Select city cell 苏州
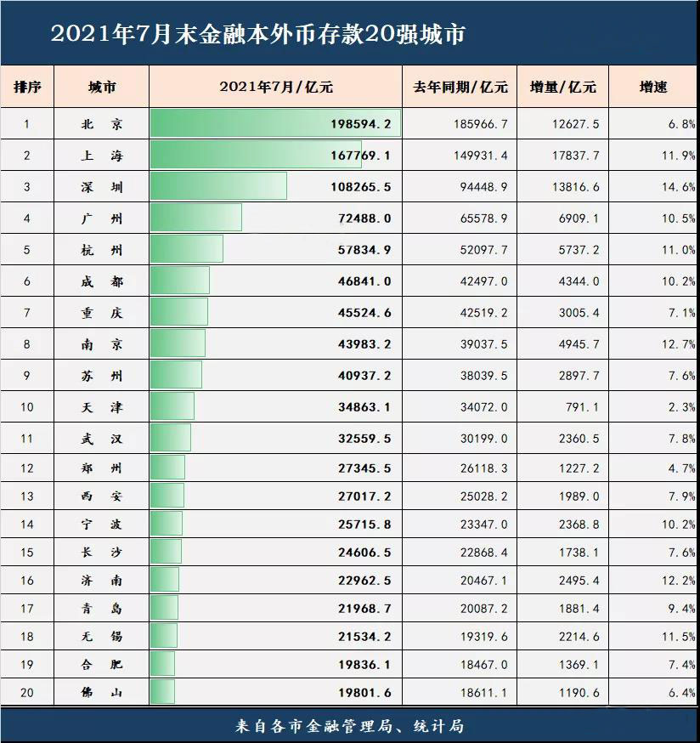 (x=102, y=376)
